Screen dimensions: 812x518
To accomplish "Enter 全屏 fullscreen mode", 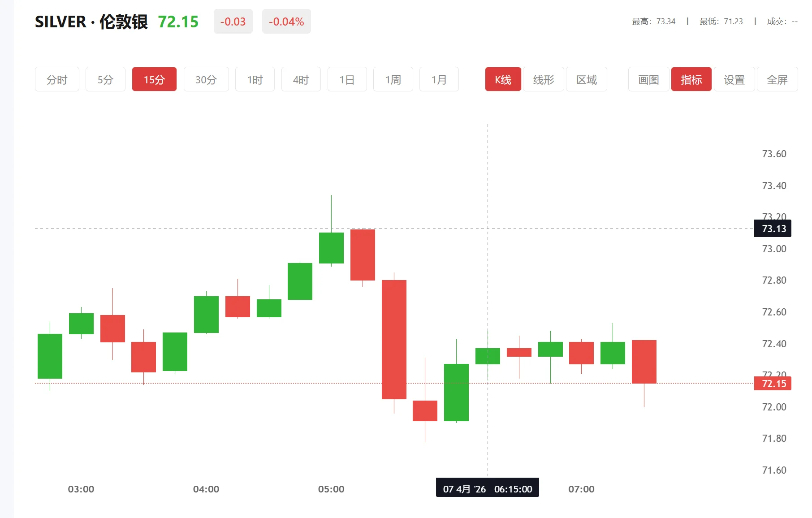I will [777, 79].
